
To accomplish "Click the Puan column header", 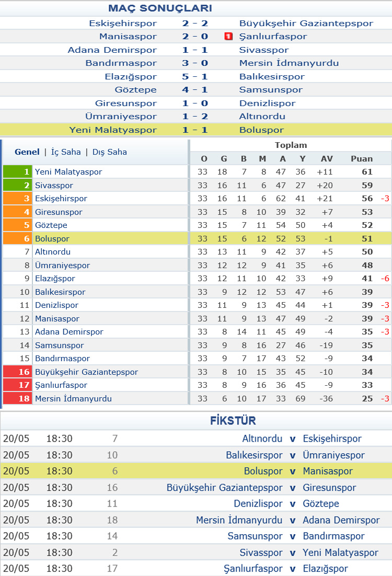I will [x=362, y=159].
